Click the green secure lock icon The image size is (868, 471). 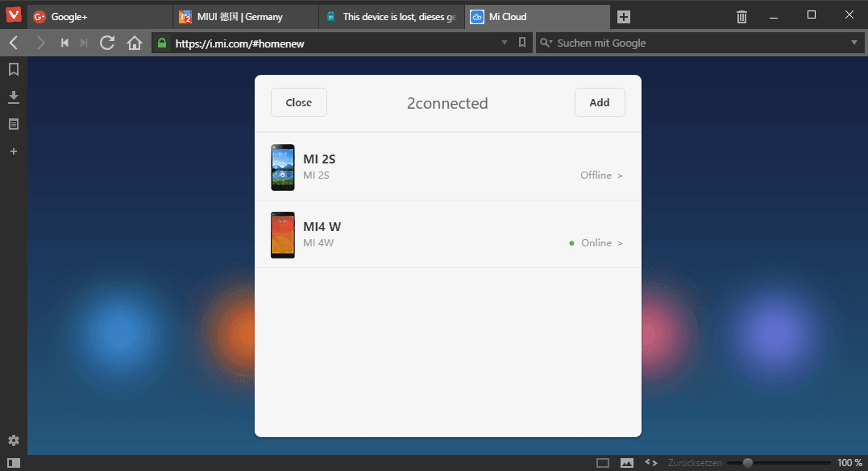(162, 43)
